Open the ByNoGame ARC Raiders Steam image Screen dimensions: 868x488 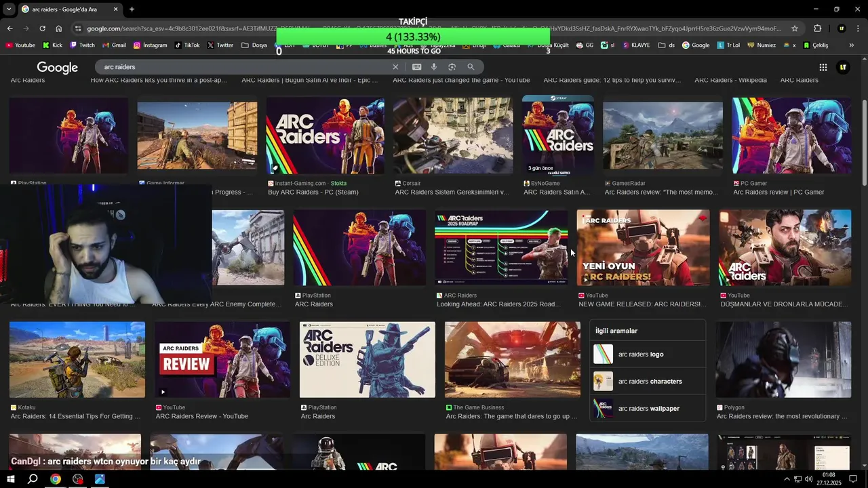tap(558, 135)
